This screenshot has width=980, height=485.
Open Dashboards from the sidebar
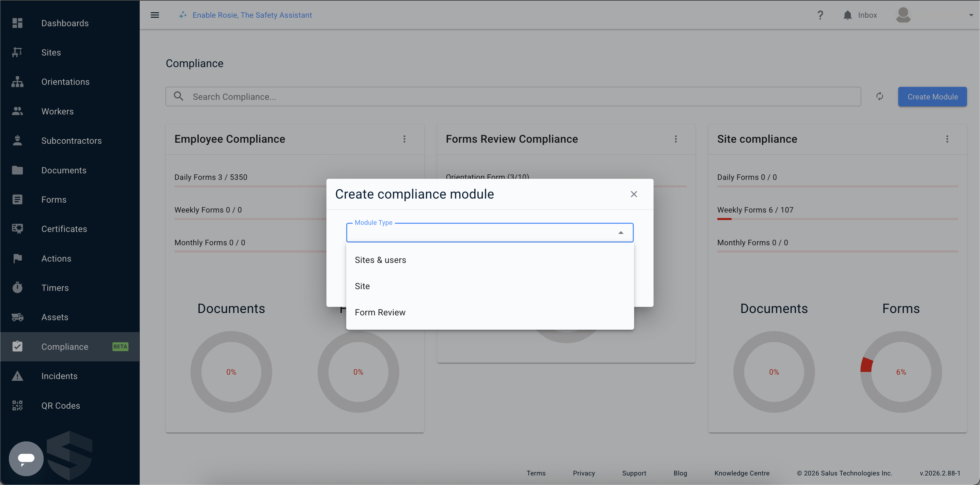click(70, 23)
